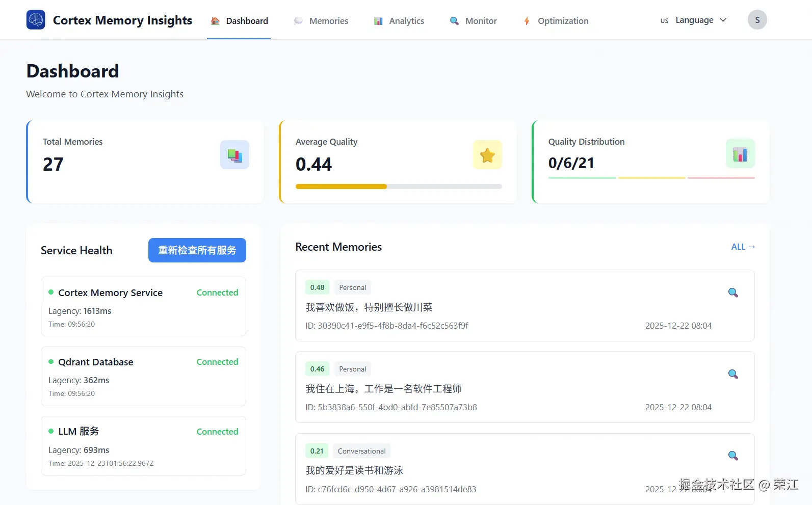
Task: Click the Average Quality value 0.44
Action: [313, 164]
